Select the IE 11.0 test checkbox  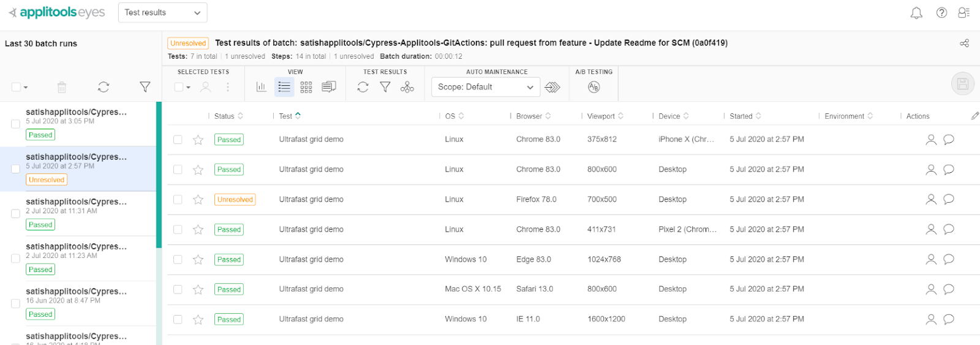pyautogui.click(x=178, y=319)
